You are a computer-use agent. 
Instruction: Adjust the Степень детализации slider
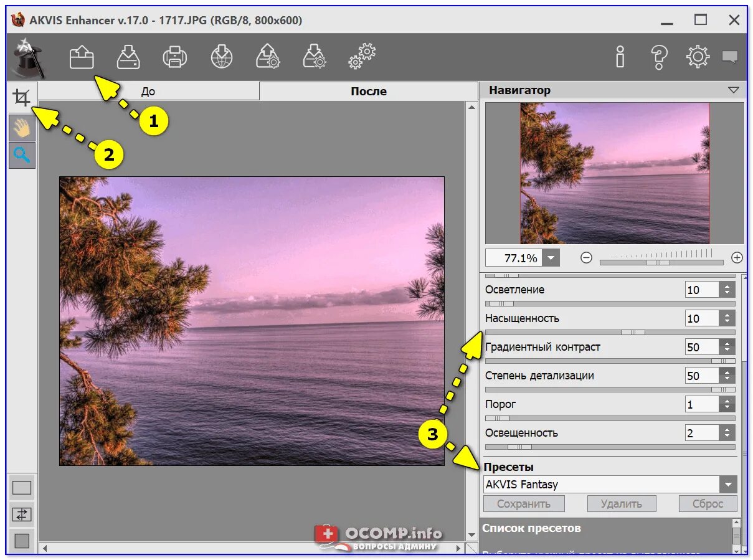coord(610,389)
